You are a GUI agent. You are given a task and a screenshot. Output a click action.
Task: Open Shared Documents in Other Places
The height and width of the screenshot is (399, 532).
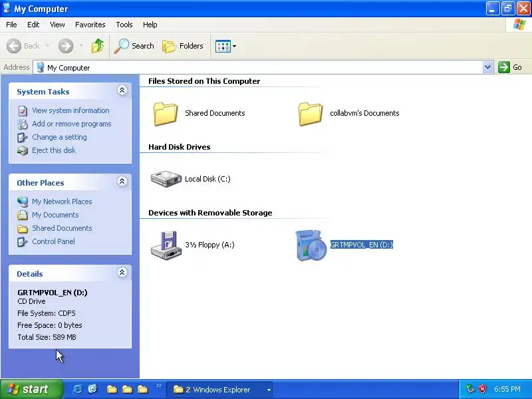[62, 228]
